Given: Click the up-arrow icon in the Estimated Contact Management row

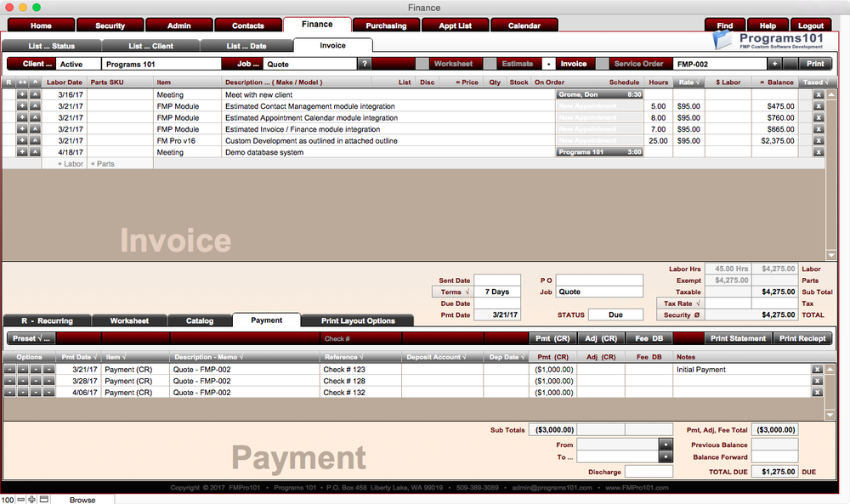Looking at the screenshot, I should (35, 106).
